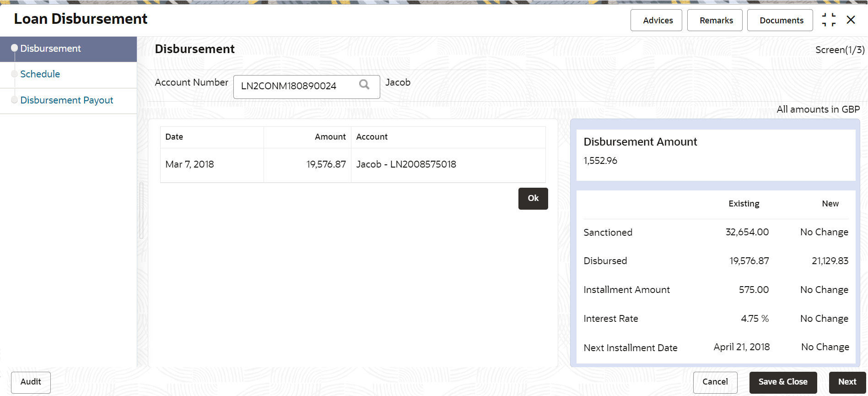
Task: Close the Loan Disbursement window
Action: [851, 20]
